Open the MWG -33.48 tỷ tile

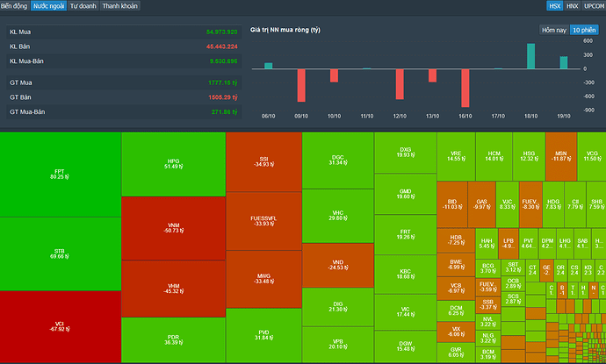[264, 279]
